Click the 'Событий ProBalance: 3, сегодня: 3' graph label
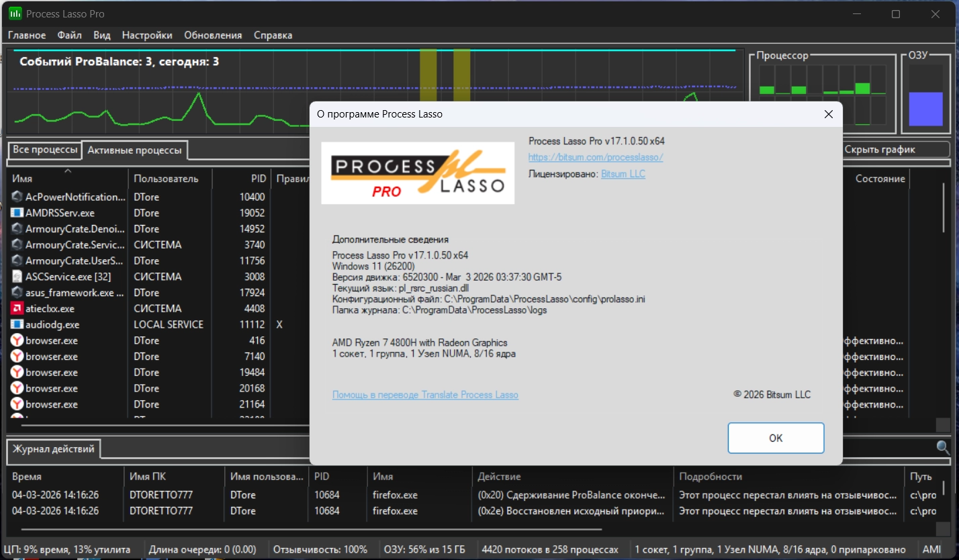This screenshot has height=560, width=959. (119, 62)
